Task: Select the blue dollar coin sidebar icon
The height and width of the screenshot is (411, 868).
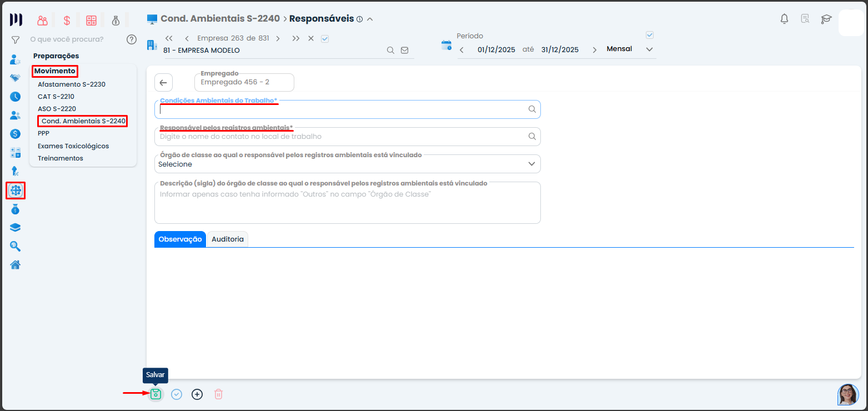Action: (x=16, y=134)
